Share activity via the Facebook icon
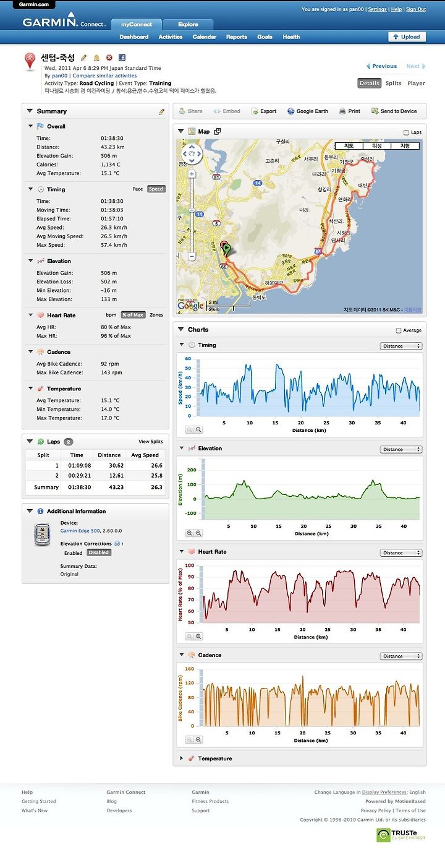The width and height of the screenshot is (445, 868). pyautogui.click(x=122, y=58)
